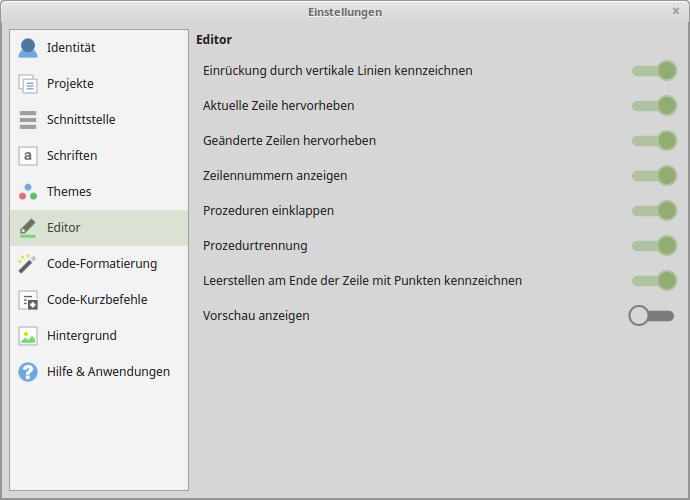Open the Hintergrund picture icon
Image resolution: width=690 pixels, height=500 pixels.
[28, 336]
